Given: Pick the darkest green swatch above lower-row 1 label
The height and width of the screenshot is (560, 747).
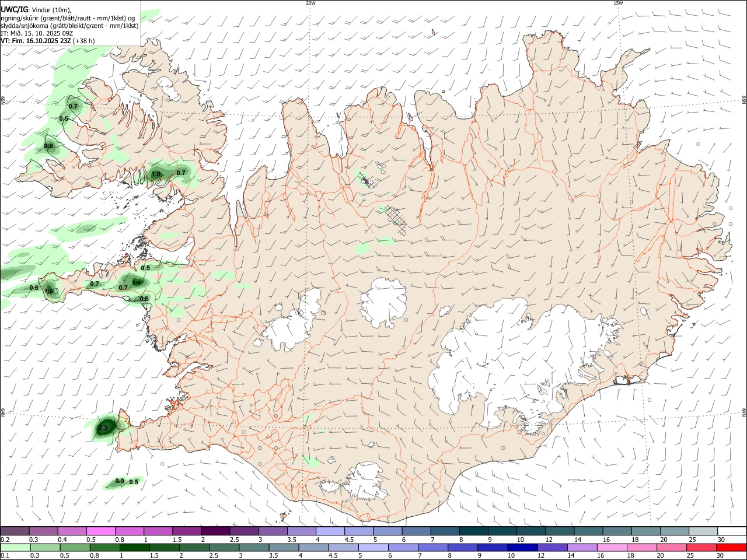Looking at the screenshot, I should point(134,548).
